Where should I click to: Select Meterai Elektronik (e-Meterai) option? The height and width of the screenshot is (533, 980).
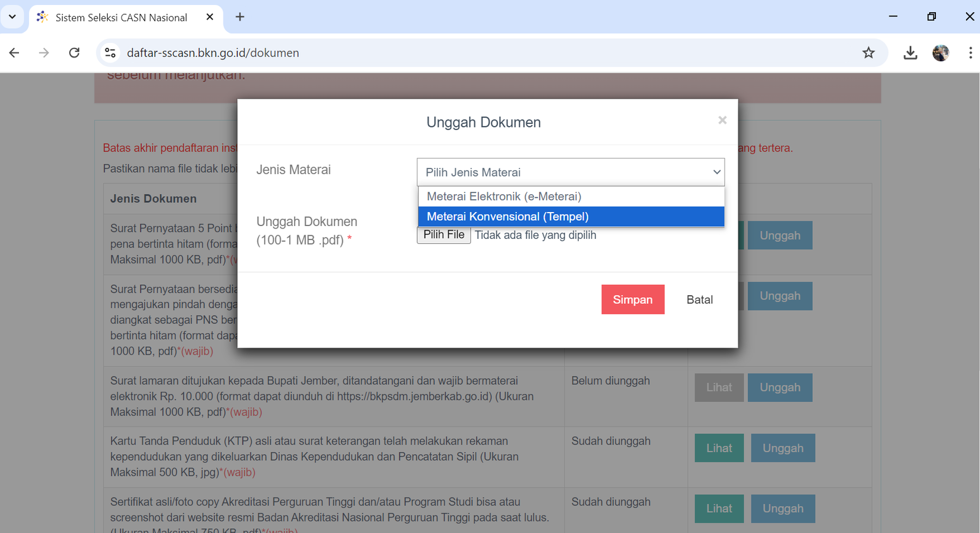503,197
